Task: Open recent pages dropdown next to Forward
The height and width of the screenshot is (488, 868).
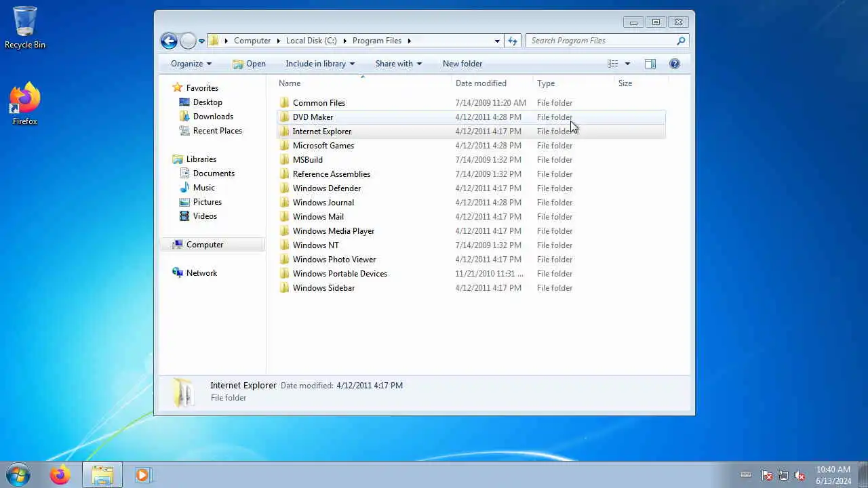Action: coord(201,41)
